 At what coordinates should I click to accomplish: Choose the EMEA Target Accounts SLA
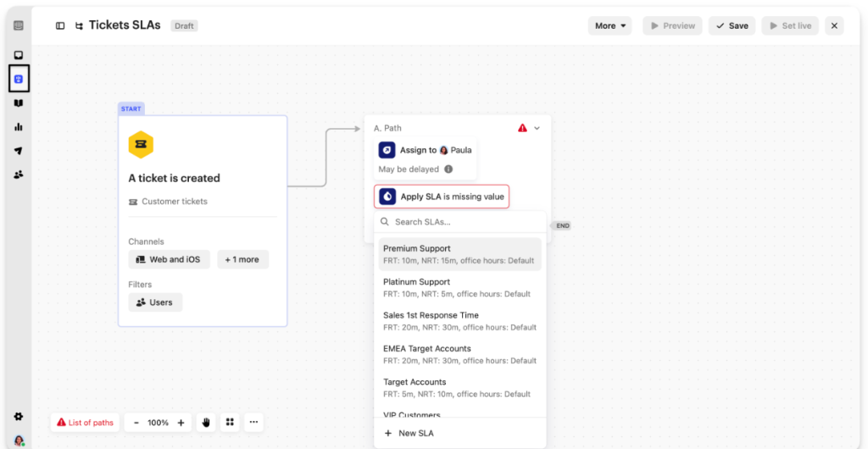[459, 354]
